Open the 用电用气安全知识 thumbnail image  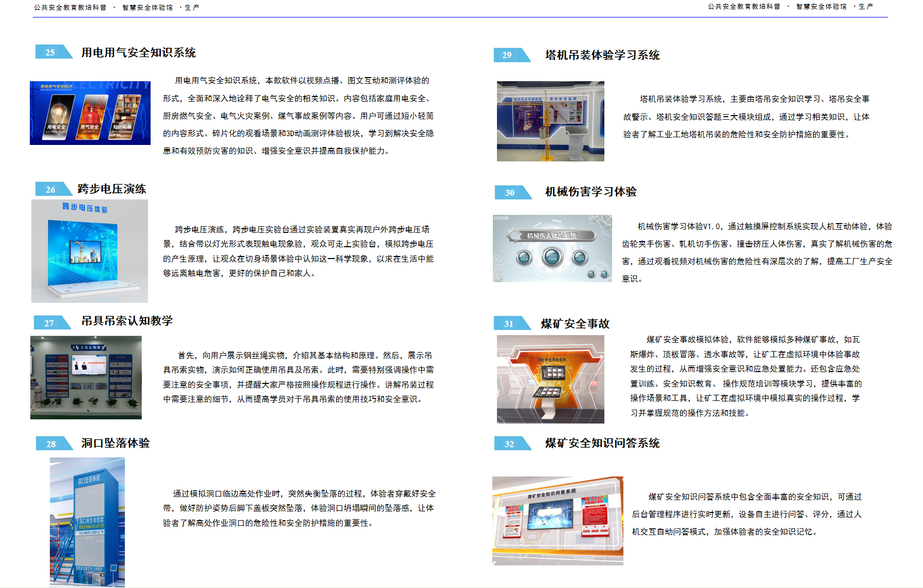[x=90, y=113]
